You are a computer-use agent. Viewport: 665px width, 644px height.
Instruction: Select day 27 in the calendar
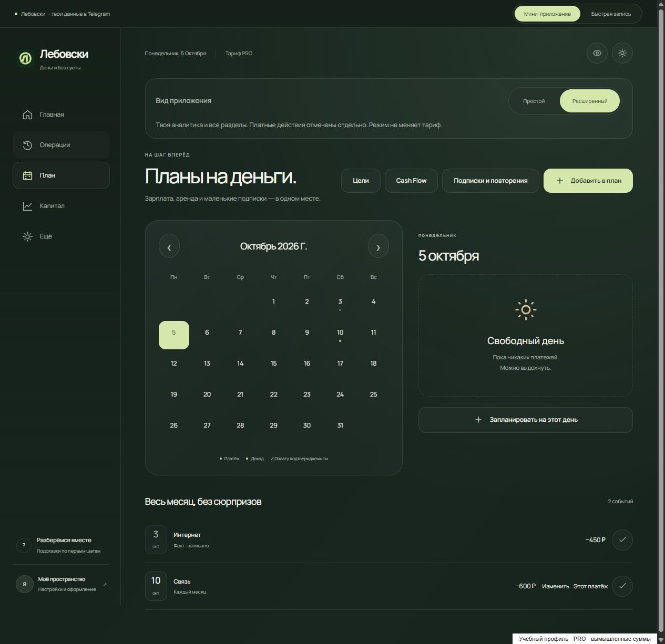click(x=207, y=428)
